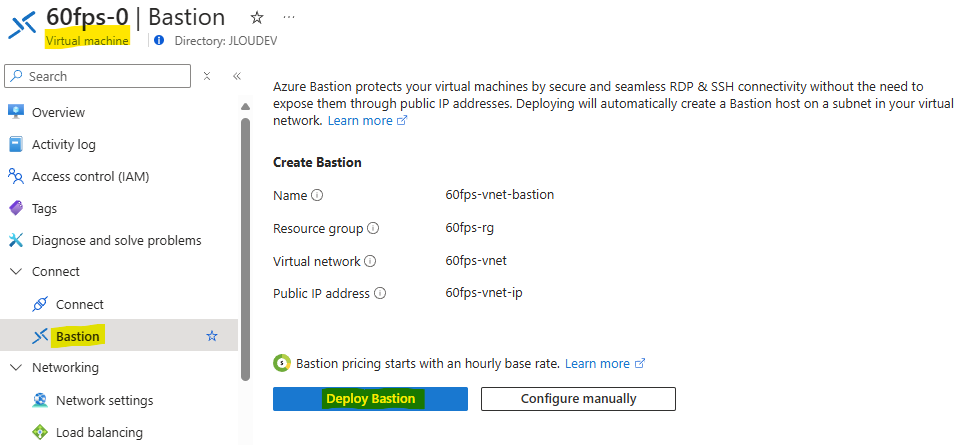967x445 pixels.
Task: Click the Load balancing diamond icon
Action: tap(40, 432)
